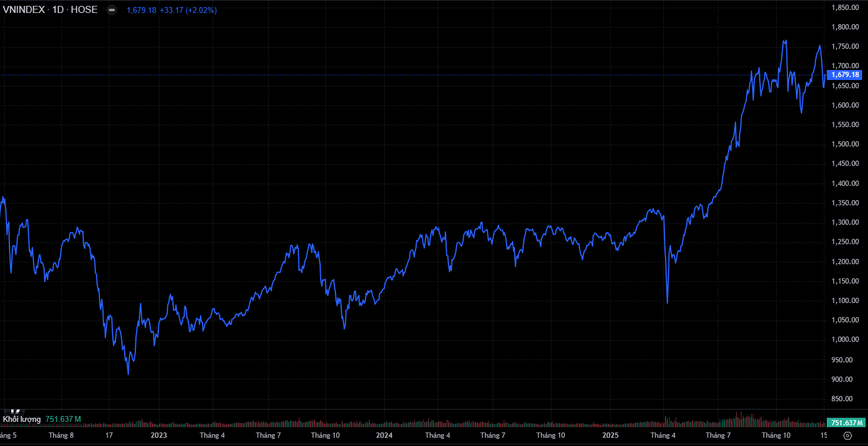Screen dimensions: 868x446
Task: Click the green volume value beside Khối lượng
Action: 63,420
